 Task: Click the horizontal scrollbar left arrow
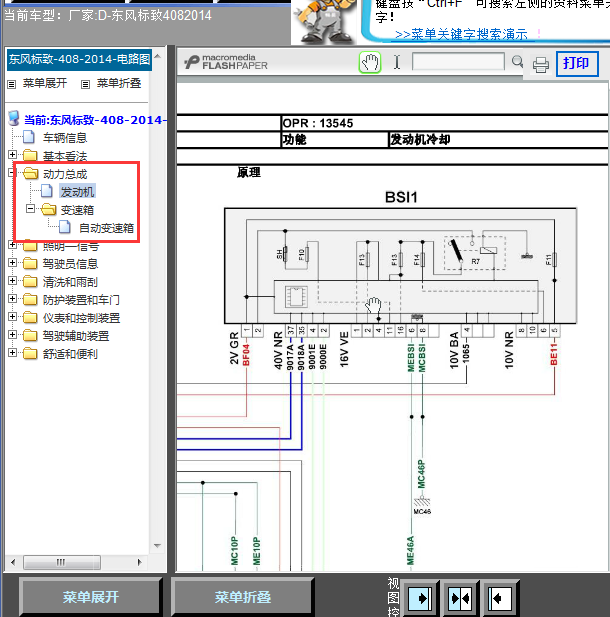pyautogui.click(x=13, y=562)
